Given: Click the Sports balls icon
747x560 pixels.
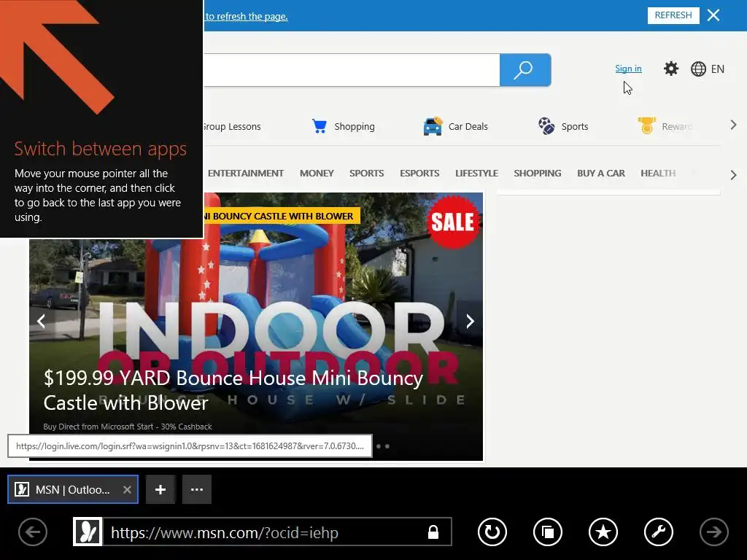Looking at the screenshot, I should click(x=546, y=126).
